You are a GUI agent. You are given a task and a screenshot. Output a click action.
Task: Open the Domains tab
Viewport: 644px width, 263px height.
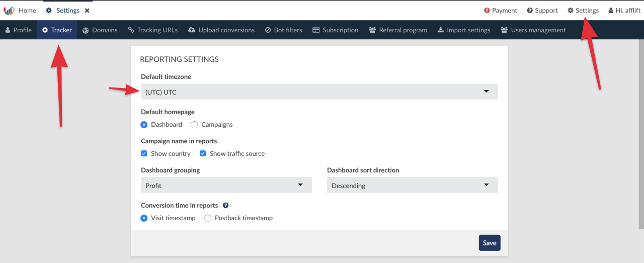(x=100, y=30)
